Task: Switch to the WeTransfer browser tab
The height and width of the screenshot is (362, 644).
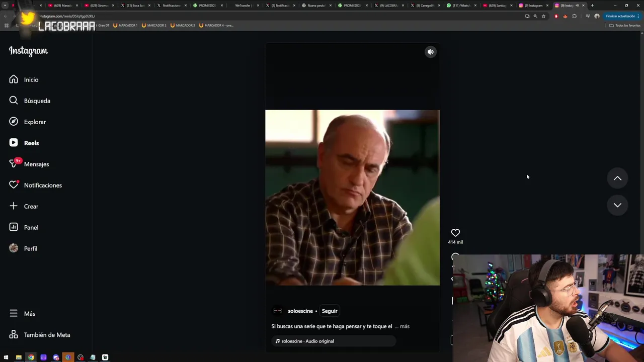Action: [244, 6]
